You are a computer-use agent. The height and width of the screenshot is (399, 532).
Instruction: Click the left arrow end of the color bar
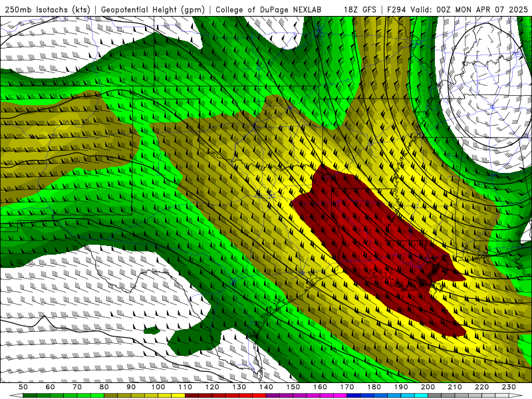16,395
